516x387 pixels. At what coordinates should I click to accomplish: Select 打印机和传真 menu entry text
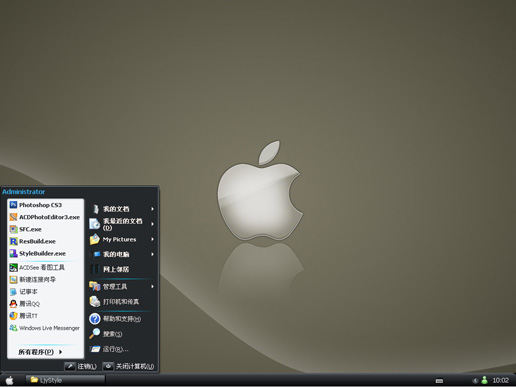(121, 302)
